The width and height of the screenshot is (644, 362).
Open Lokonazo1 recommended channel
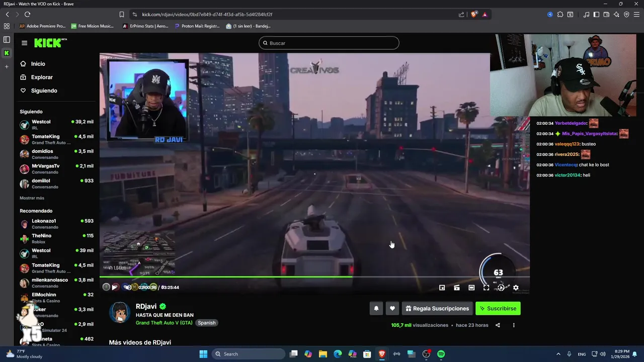point(56,224)
